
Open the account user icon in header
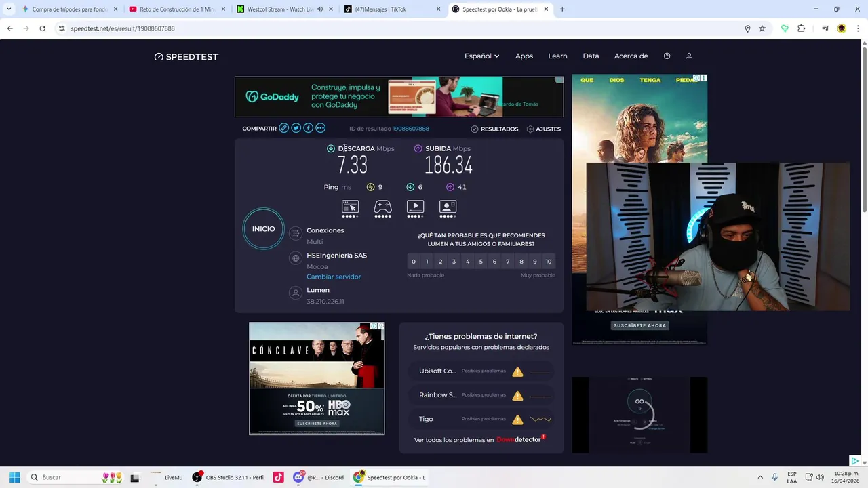coord(689,56)
